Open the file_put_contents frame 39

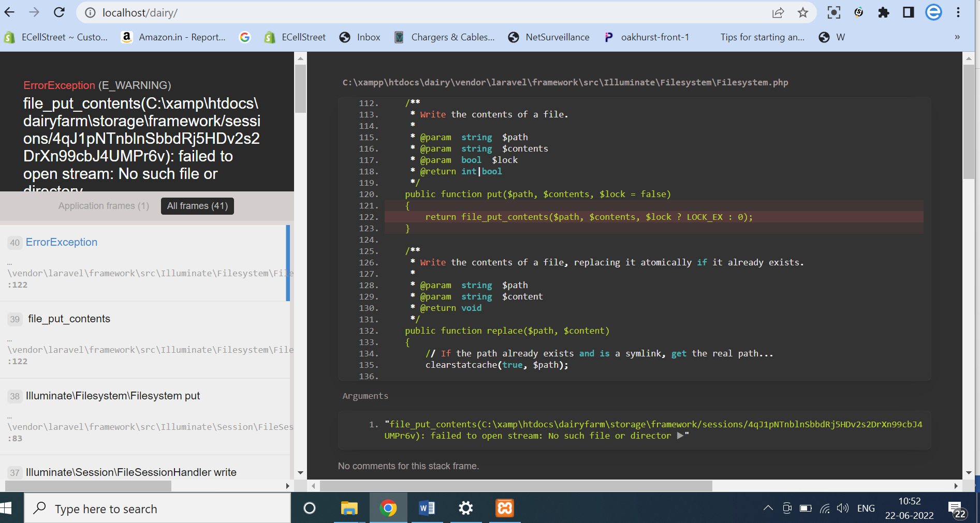pyautogui.click(x=69, y=319)
